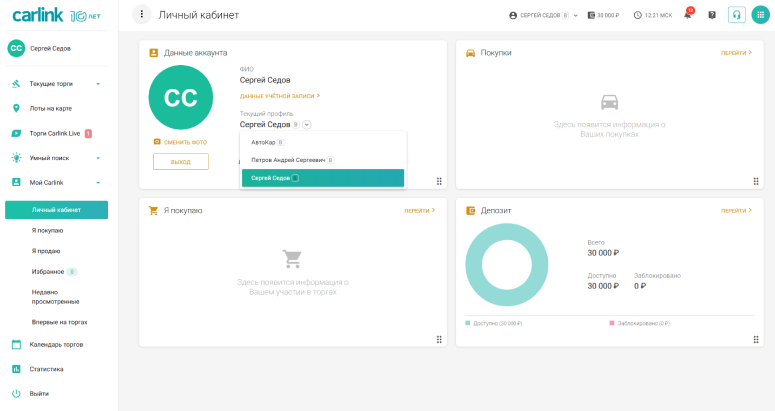This screenshot has height=411, width=775.
Task: Click the question mark help icon
Action: (712, 15)
